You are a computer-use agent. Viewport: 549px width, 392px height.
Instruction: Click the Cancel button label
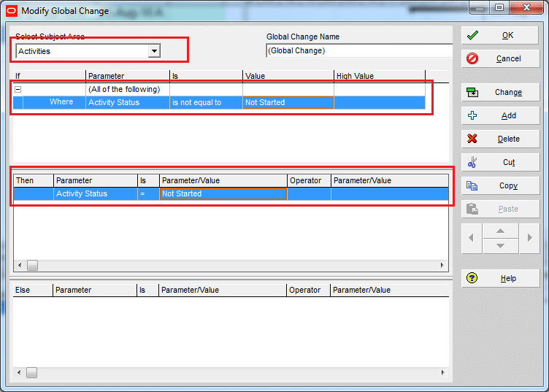point(508,59)
